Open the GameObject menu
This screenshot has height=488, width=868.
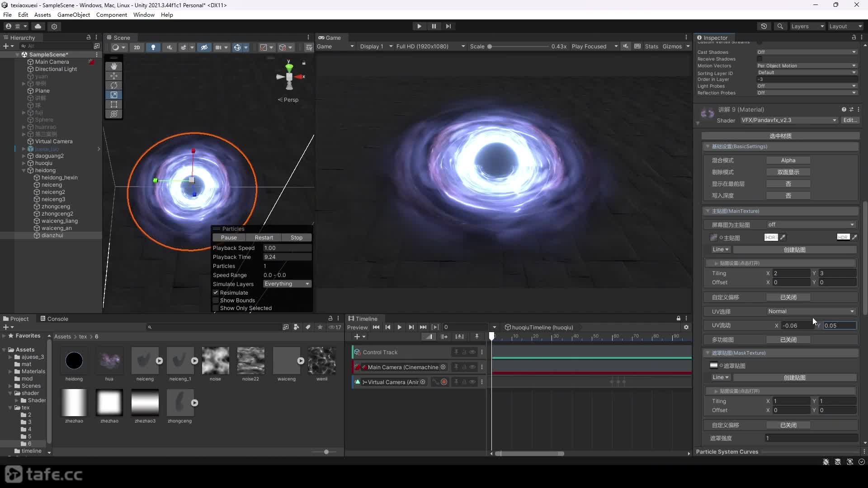pyautogui.click(x=74, y=14)
